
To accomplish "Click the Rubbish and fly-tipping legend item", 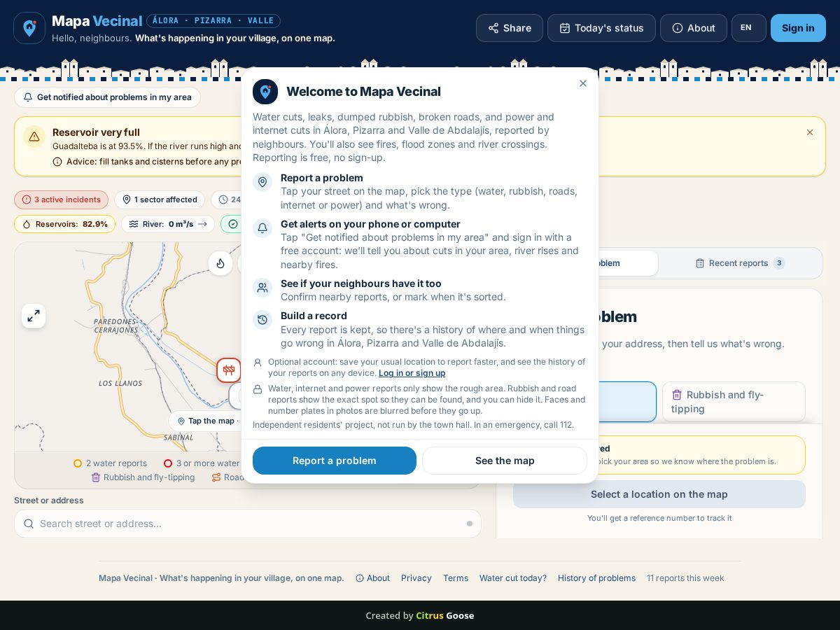I will pyautogui.click(x=143, y=477).
